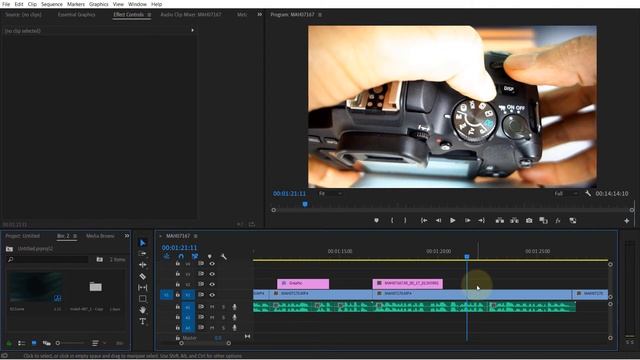Screen dimensions: 640x360
Task: Play the program monitor video
Action: (x=453, y=220)
